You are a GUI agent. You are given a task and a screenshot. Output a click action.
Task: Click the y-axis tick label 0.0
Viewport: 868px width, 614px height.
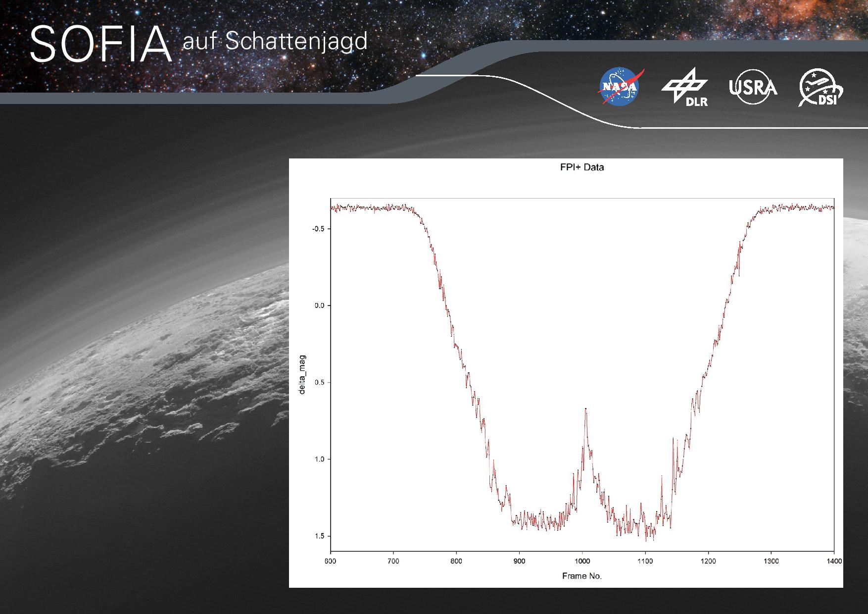click(319, 306)
